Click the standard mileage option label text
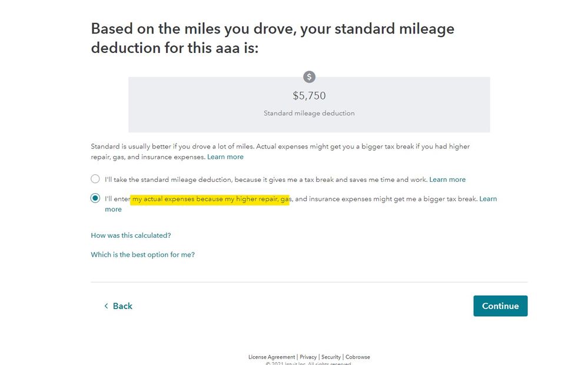The width and height of the screenshot is (588, 365). (266, 180)
